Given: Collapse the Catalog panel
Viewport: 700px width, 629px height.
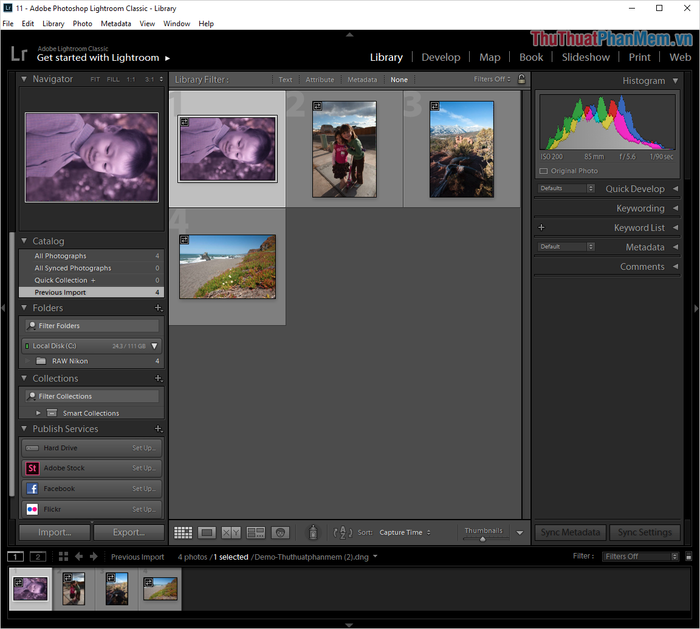Looking at the screenshot, I should coord(24,241).
